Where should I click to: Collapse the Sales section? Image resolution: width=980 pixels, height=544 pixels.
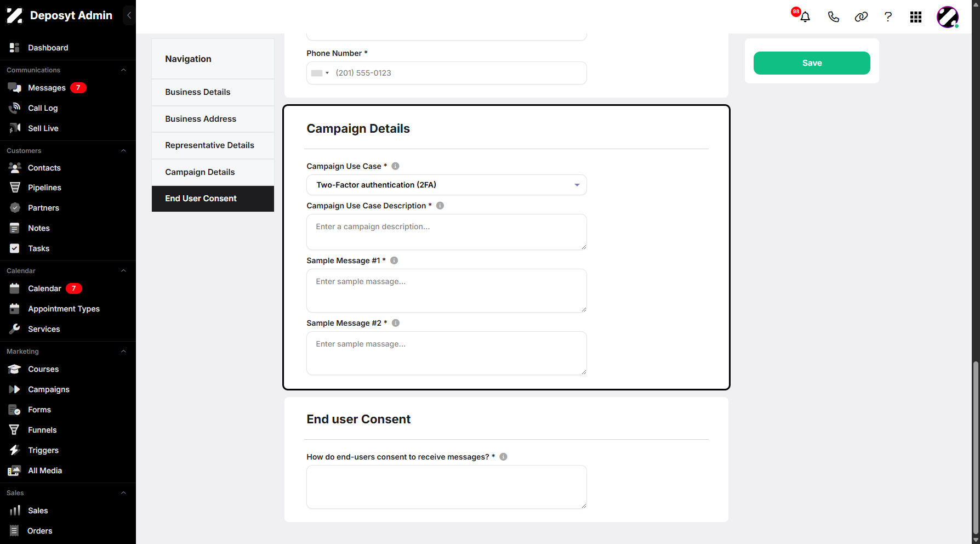[x=123, y=493]
